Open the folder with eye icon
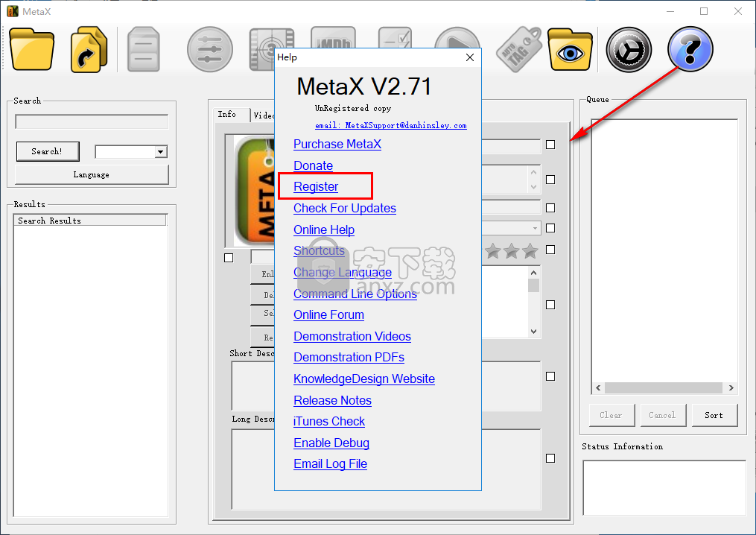The height and width of the screenshot is (535, 756). pyautogui.click(x=571, y=49)
